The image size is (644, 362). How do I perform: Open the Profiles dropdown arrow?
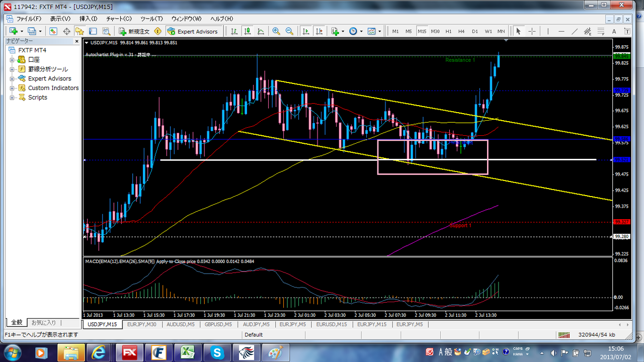pos(40,31)
